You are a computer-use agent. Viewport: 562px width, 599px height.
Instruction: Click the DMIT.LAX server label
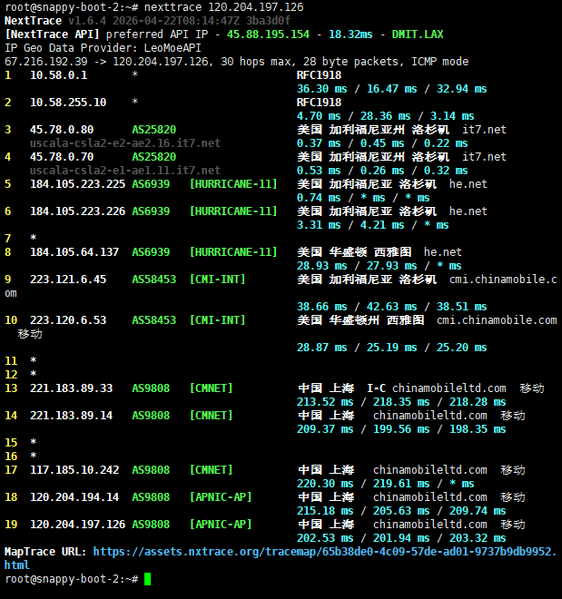click(417, 34)
